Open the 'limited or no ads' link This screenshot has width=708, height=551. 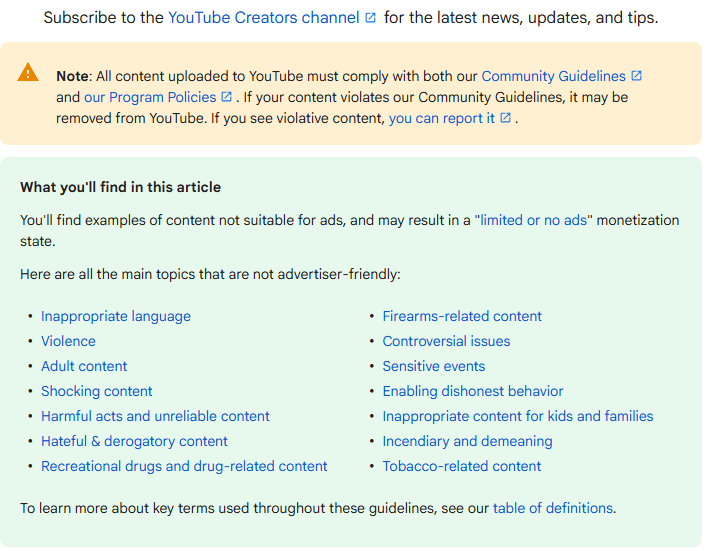tap(533, 220)
